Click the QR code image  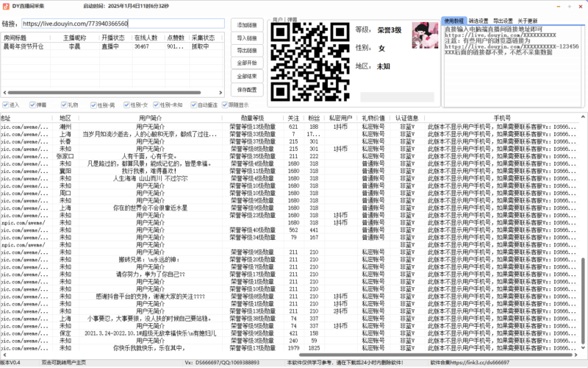point(309,62)
